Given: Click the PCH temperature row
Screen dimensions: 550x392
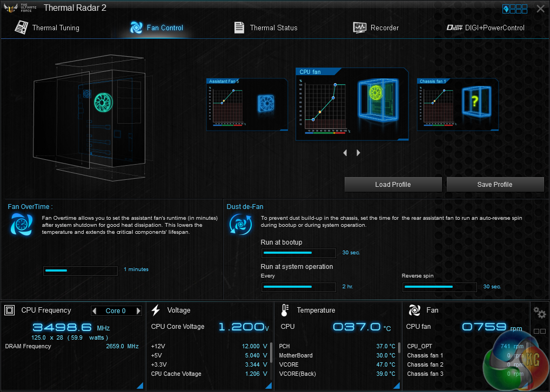Looking at the screenshot, I should click(337, 346).
